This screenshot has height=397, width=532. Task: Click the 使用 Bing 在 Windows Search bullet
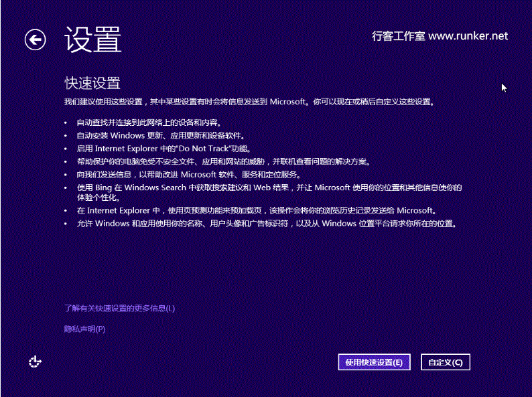269,187
